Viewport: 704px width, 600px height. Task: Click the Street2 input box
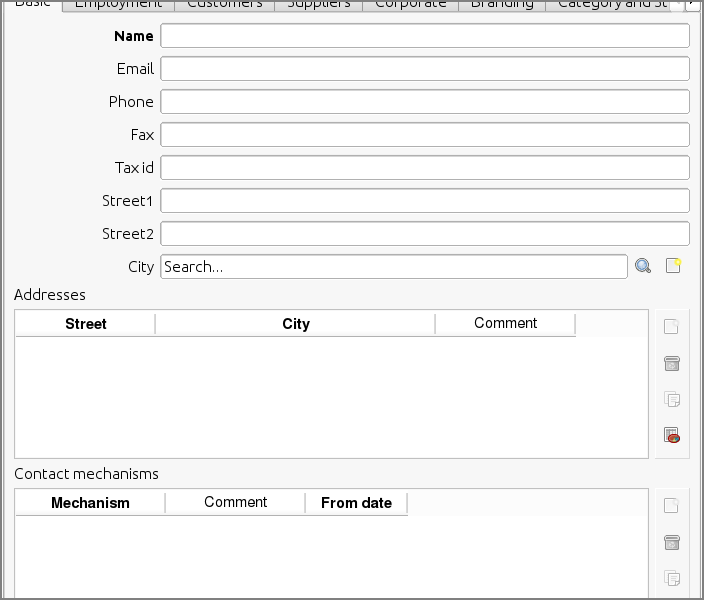pyautogui.click(x=425, y=234)
